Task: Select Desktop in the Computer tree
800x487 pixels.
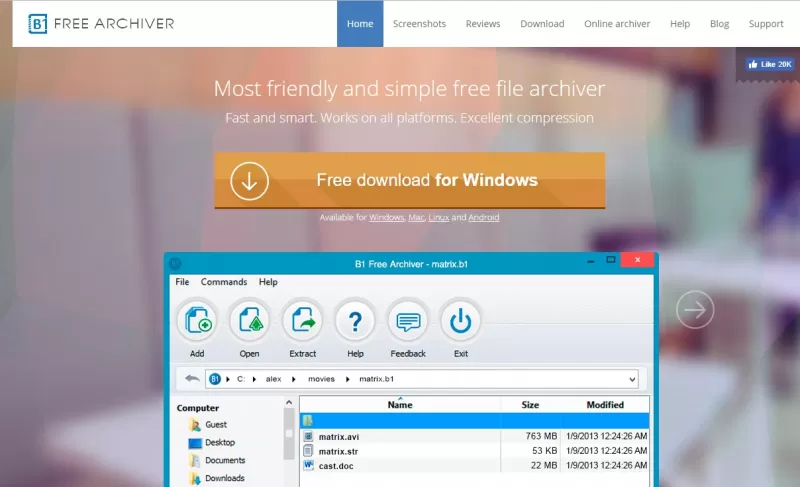Action: (220, 442)
